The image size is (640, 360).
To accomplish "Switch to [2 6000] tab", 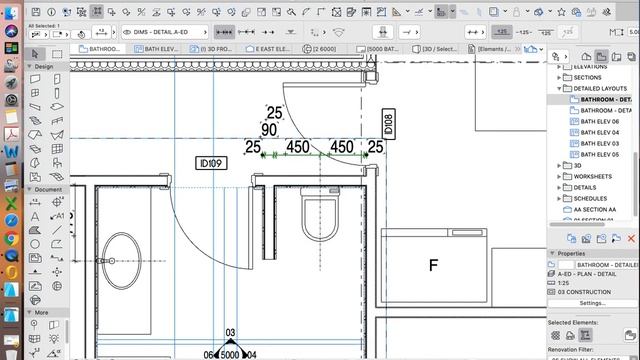I will tap(320, 49).
